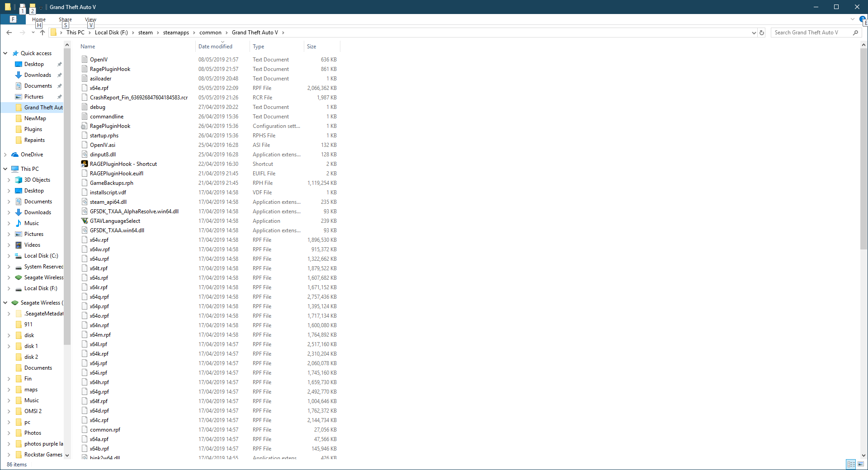Click the OneDrive cloud icon
Image resolution: width=868 pixels, height=470 pixels.
[x=15, y=155]
